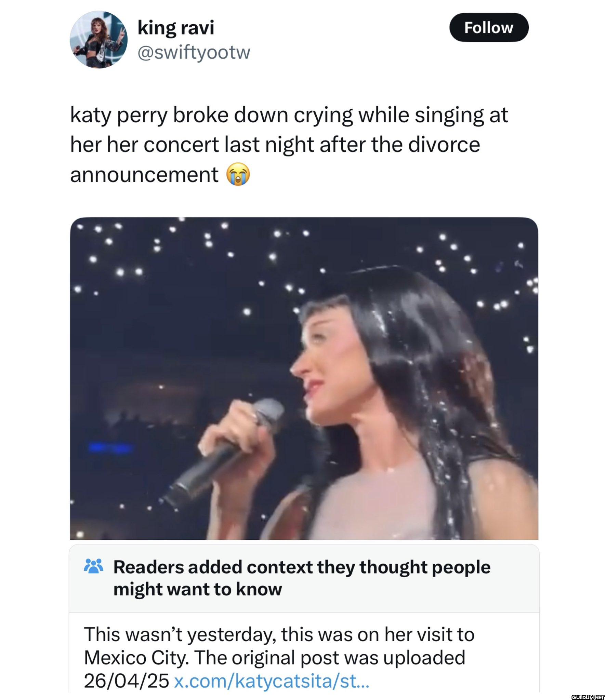This screenshot has width=606, height=700.
Task: Click the word "announcement" in the tweet
Action: click(144, 175)
